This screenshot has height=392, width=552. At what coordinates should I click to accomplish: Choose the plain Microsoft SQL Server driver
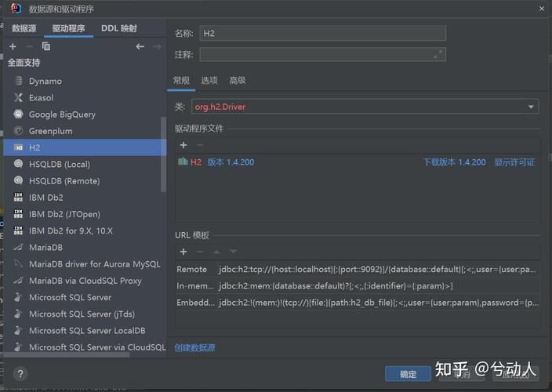(85, 297)
